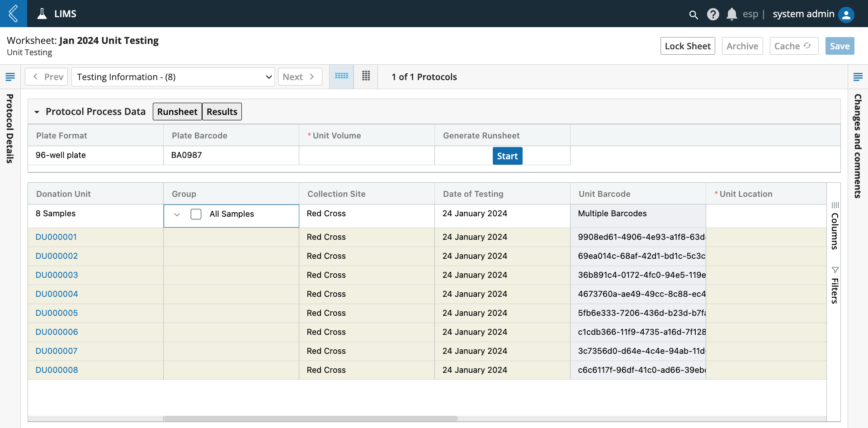Viewport: 868px width, 428px height.
Task: Open Changes and comments panel icon
Action: click(858, 77)
